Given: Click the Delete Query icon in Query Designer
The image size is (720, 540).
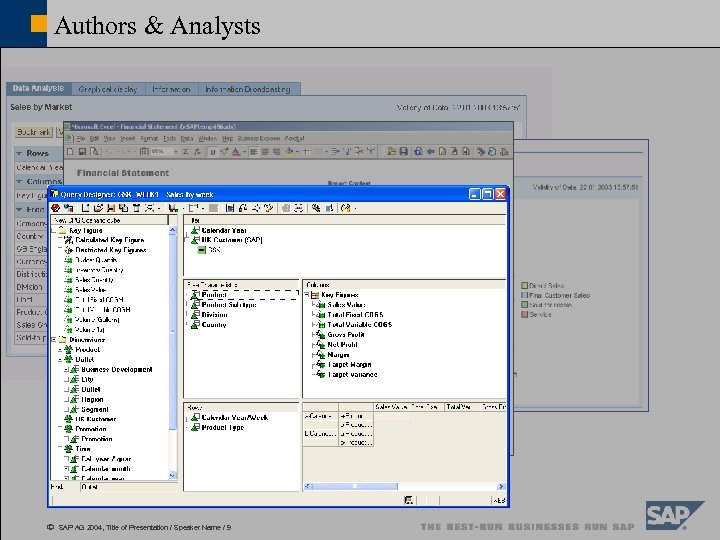Looking at the screenshot, I should coord(136,208).
